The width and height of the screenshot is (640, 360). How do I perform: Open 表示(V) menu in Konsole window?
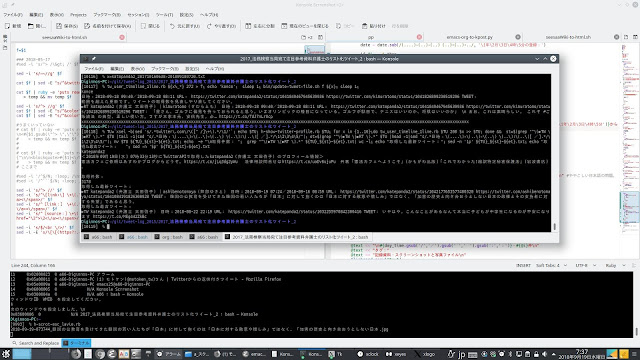click(138, 69)
